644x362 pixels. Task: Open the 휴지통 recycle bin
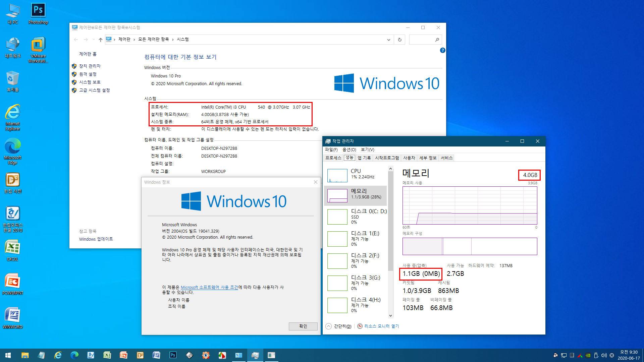[x=13, y=81]
